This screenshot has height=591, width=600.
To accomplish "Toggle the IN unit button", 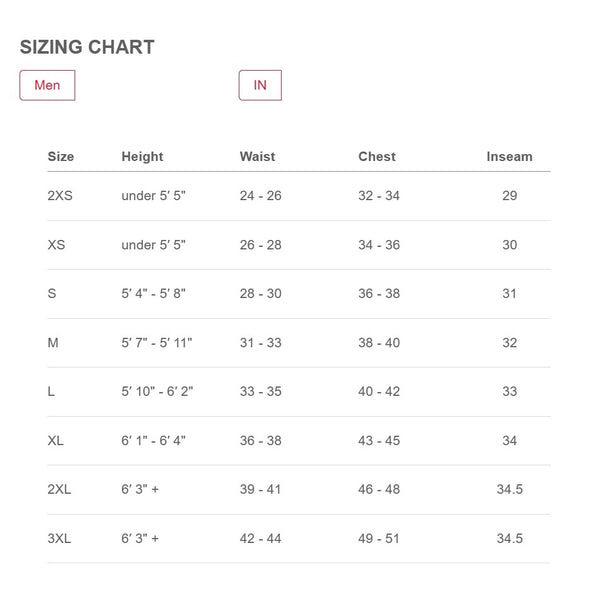I will point(260,85).
